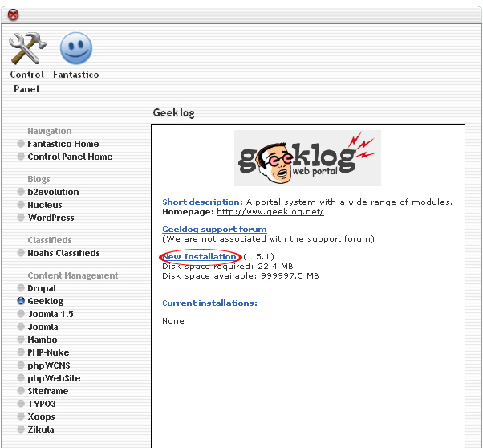483x448 pixels.
Task: Click bullet icon beside Siteframe
Action: pyautogui.click(x=21, y=391)
